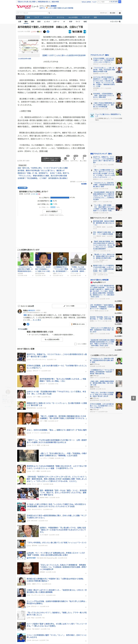
Task: Open settings via the gear icon
Action: tap(120, 13)
